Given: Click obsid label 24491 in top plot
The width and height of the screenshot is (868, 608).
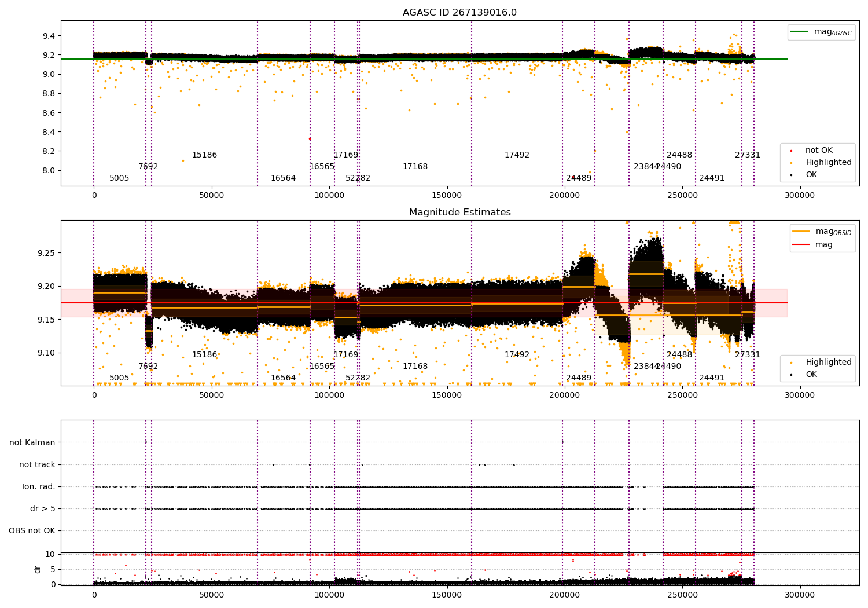Looking at the screenshot, I should (712, 178).
